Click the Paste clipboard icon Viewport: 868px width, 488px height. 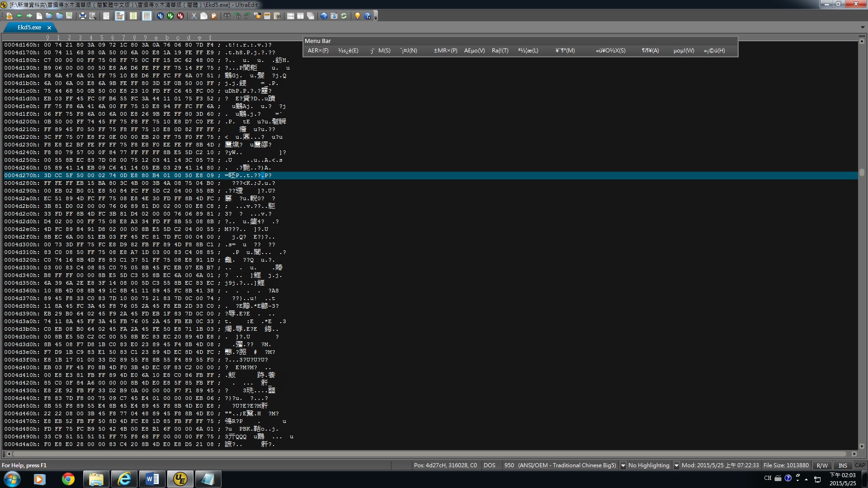point(214,16)
